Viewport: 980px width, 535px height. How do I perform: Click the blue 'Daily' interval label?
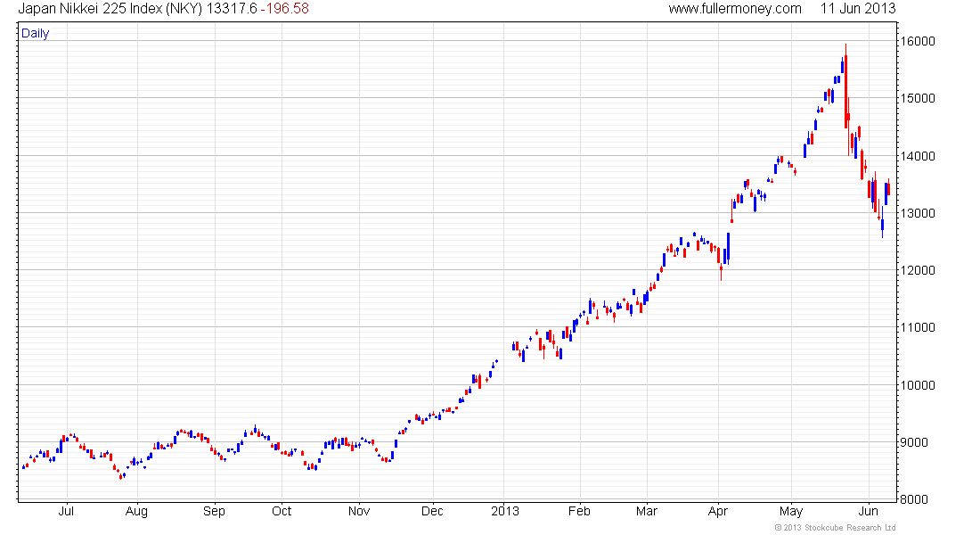point(35,33)
